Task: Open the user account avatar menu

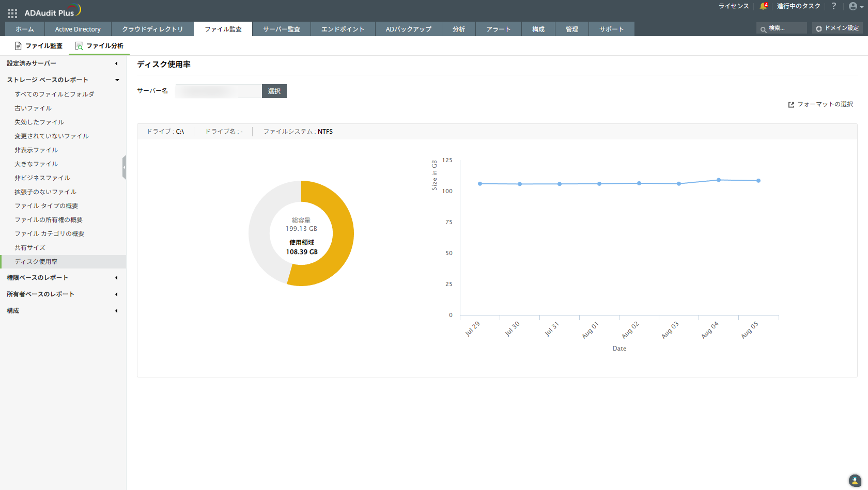Action: pos(856,6)
